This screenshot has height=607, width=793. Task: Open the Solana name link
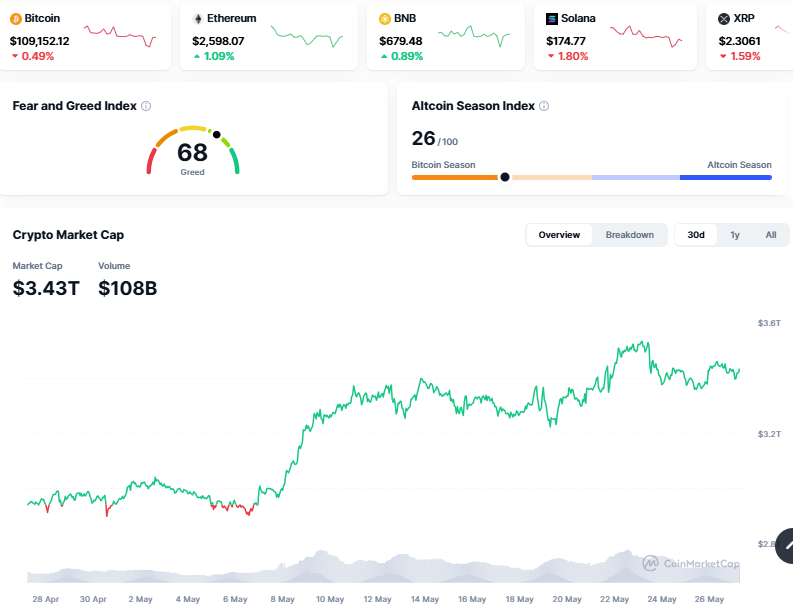click(x=578, y=18)
